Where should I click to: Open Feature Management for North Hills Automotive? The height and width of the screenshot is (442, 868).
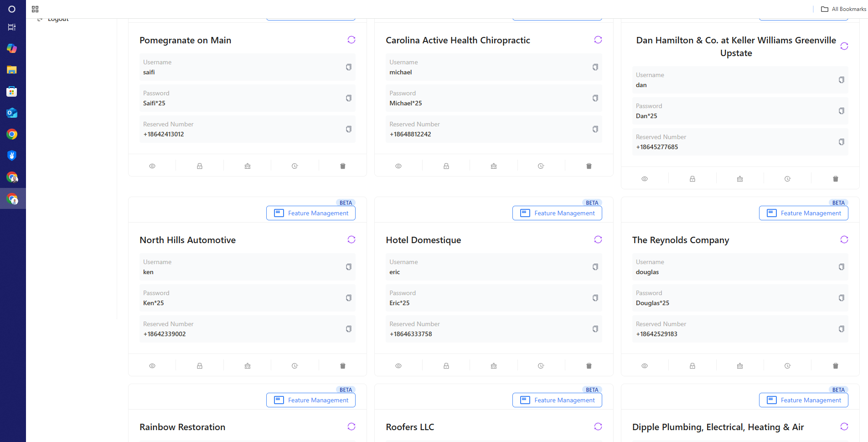coord(311,213)
